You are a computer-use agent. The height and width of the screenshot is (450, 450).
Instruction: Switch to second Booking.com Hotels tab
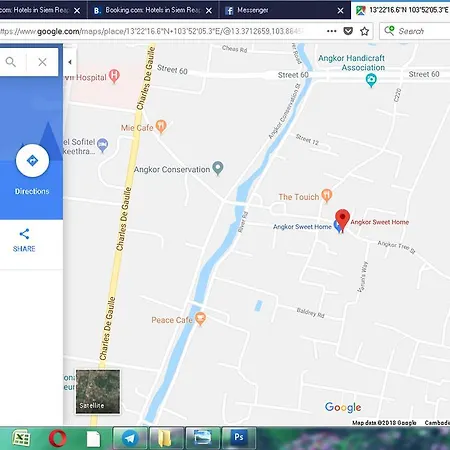click(153, 10)
